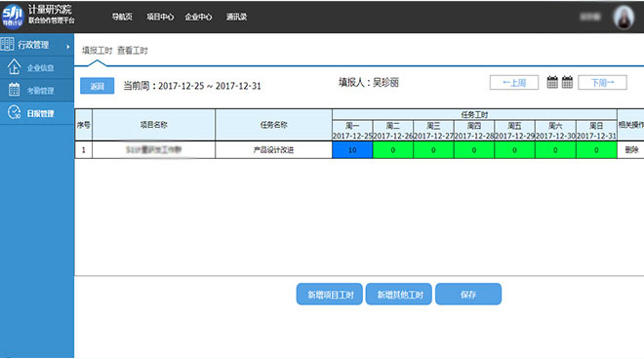Click the 保存 button
Viewport: 644px width, 359px height.
click(x=468, y=294)
